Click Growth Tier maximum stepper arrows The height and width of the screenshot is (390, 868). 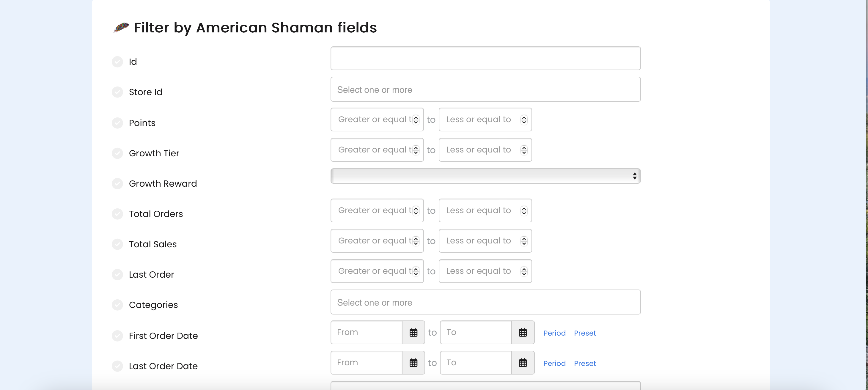[524, 150]
